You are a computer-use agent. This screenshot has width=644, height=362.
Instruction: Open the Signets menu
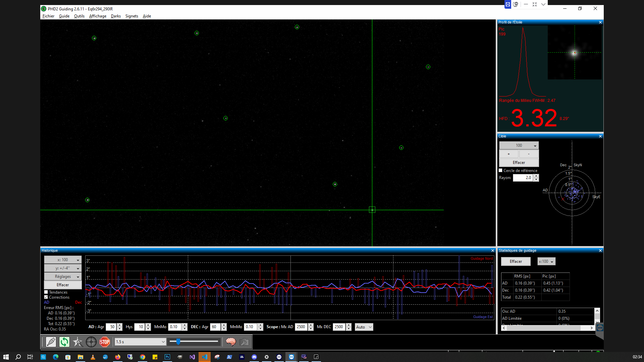click(x=132, y=16)
